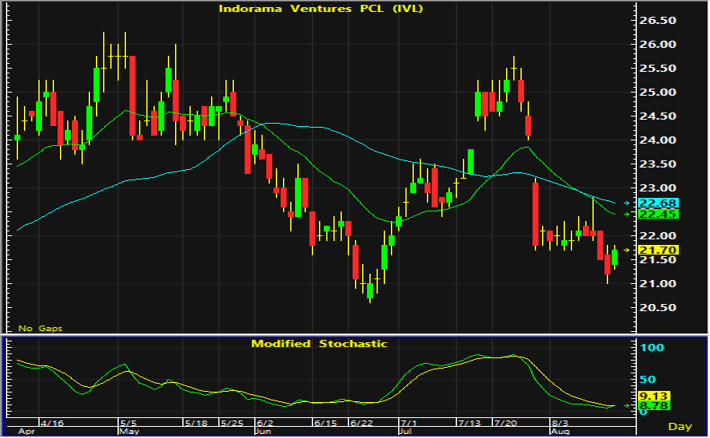Click the 100 stochastic axis label
710x438 pixels.
652,347
